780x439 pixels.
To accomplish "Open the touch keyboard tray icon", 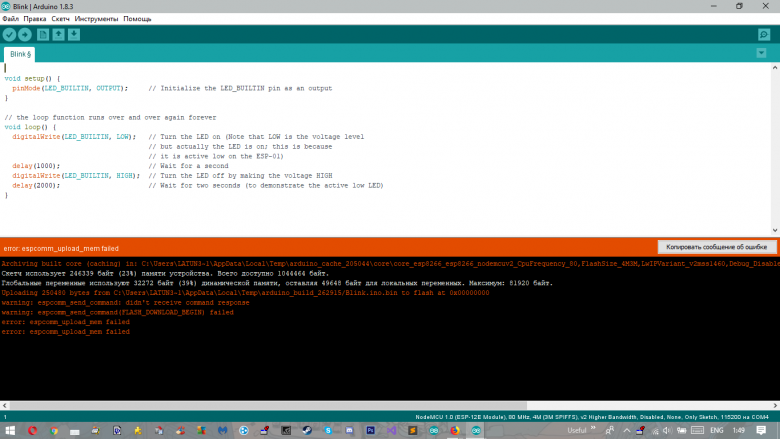I will 697,431.
